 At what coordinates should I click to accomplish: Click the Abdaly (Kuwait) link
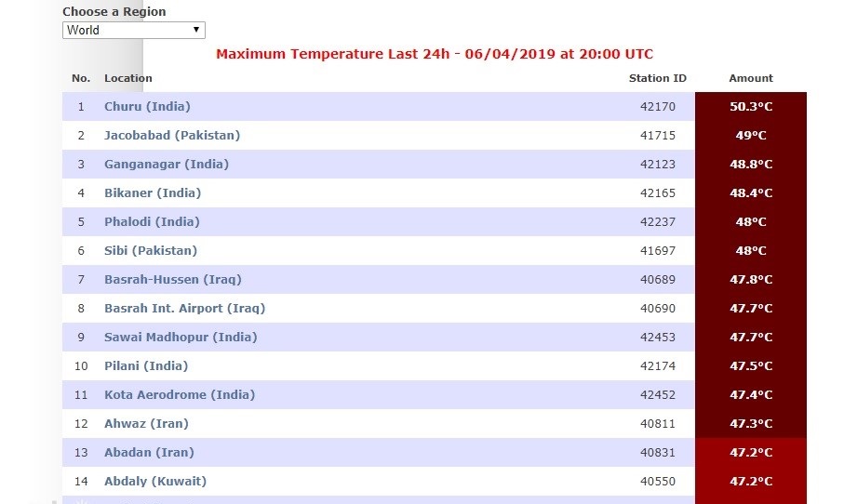tap(155, 482)
